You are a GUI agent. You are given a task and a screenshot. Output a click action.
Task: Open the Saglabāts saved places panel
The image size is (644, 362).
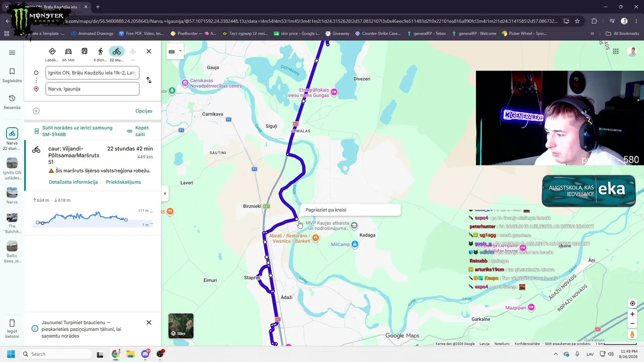click(12, 75)
